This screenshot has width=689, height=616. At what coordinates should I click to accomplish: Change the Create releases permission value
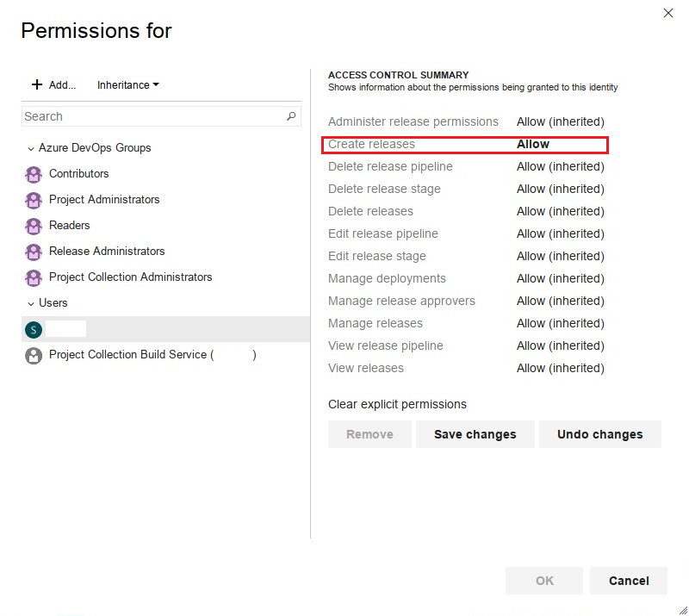point(533,145)
